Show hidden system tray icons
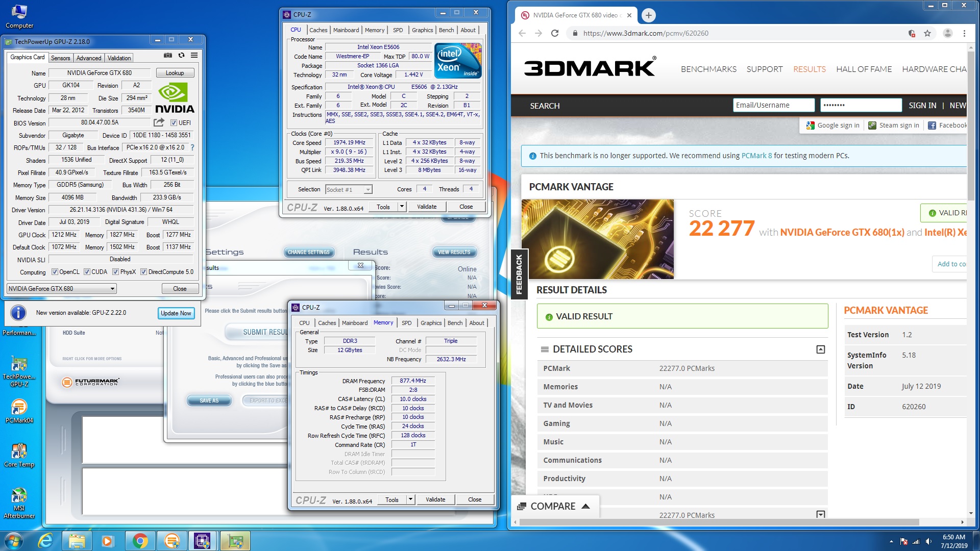 click(x=891, y=542)
